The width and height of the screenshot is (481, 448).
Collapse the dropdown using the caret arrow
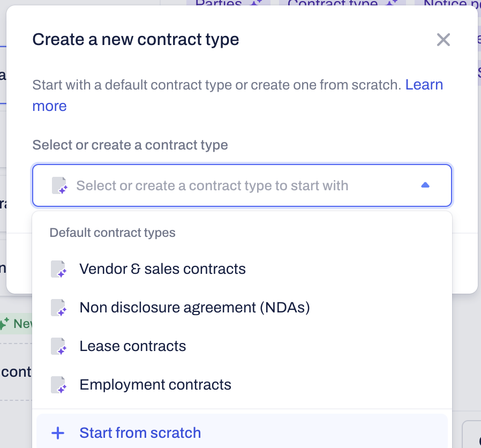425,185
